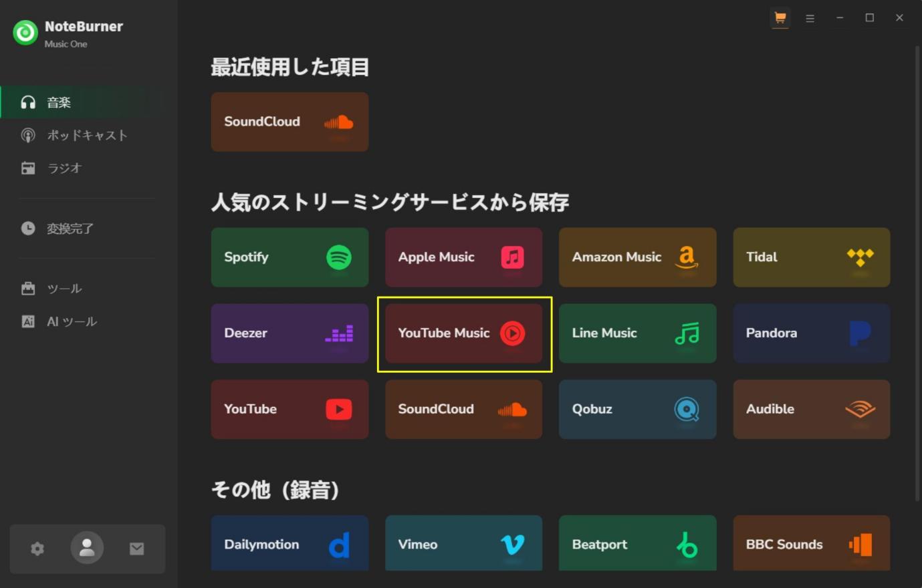
Task: Choose the Audible service card
Action: coord(812,410)
